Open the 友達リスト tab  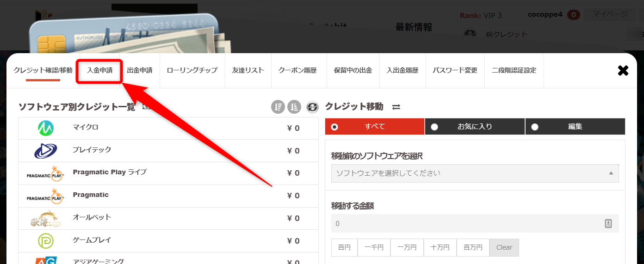248,70
